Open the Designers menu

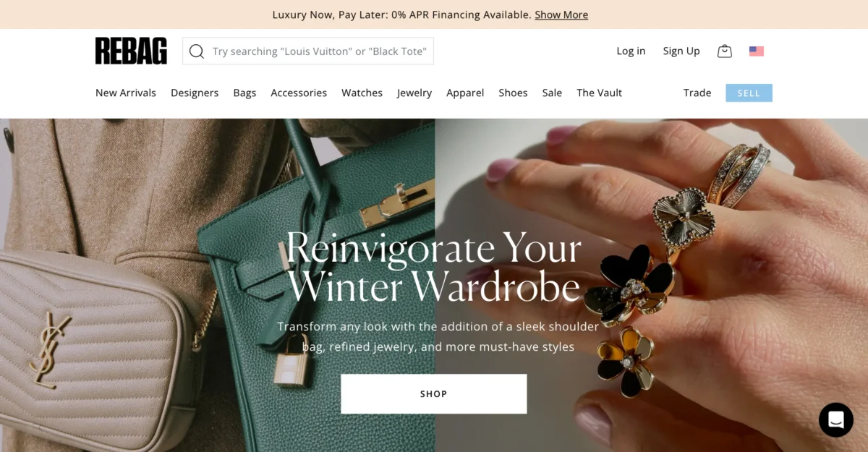tap(195, 93)
